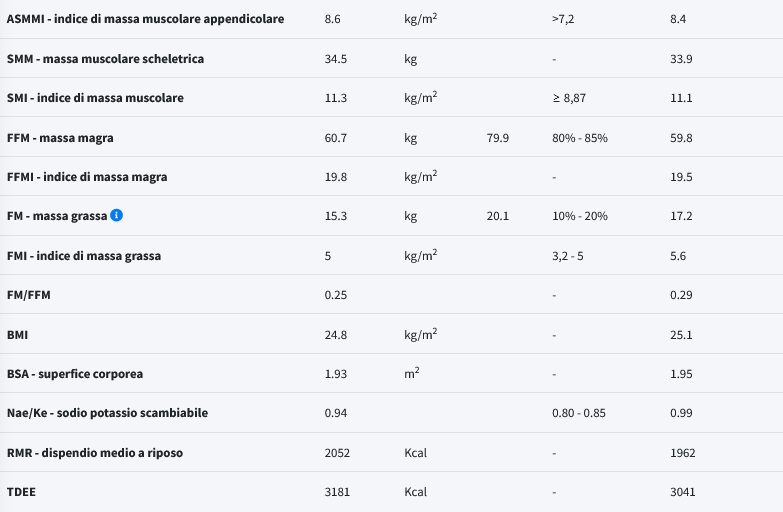Select the BSA superfice corporea label

click(x=75, y=374)
